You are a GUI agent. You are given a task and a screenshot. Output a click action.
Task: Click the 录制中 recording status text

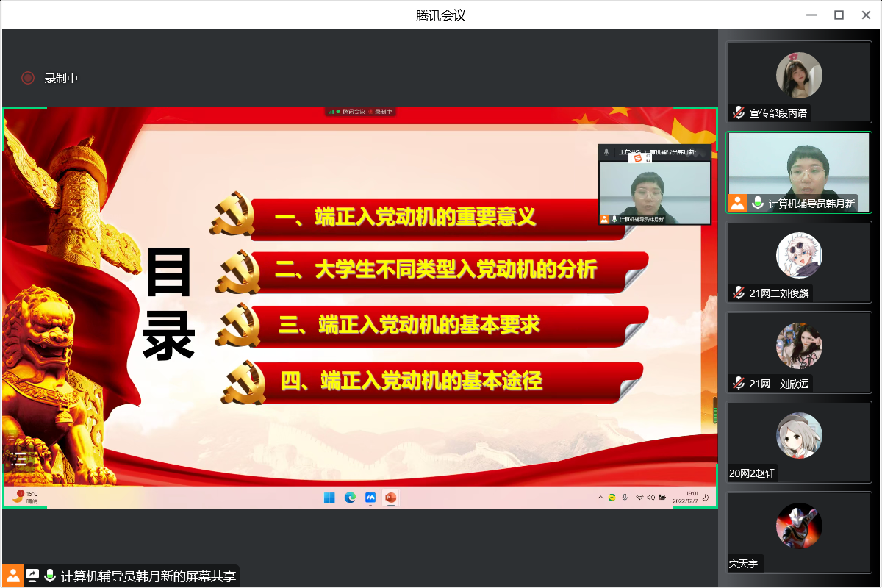click(x=61, y=78)
